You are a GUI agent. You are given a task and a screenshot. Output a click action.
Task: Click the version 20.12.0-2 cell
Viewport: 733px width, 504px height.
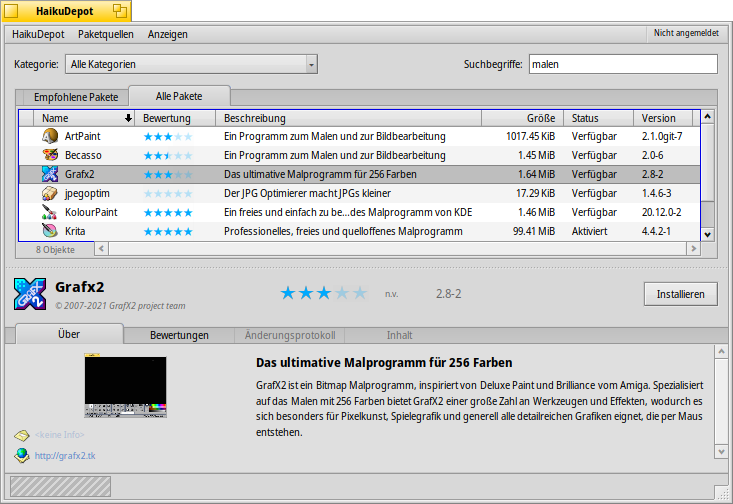pyautogui.click(x=661, y=212)
